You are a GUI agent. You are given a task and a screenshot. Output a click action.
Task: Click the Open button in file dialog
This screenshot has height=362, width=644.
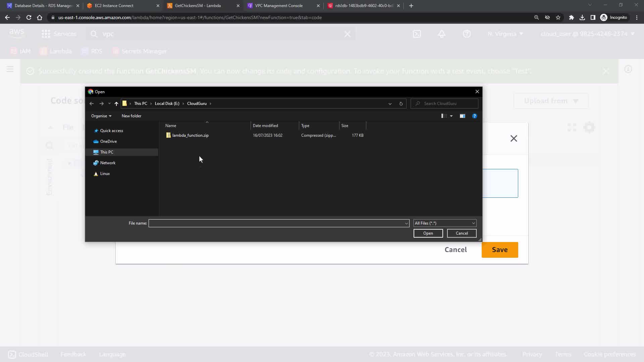[428, 233]
